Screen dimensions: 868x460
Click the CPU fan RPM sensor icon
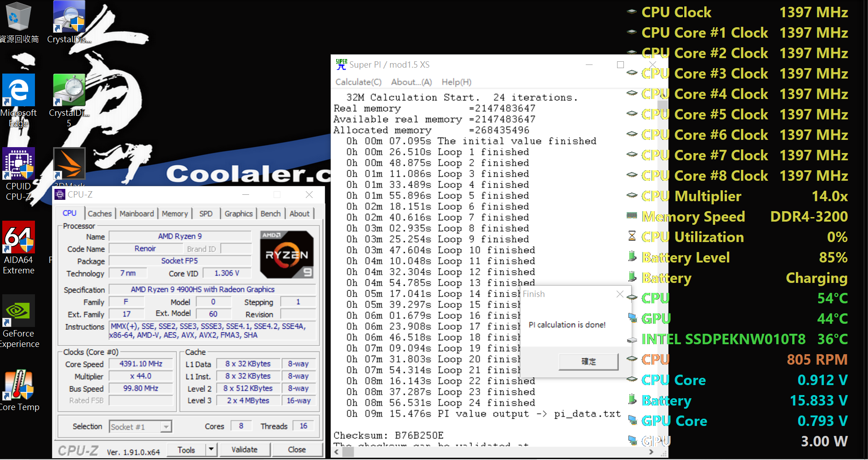632,359
